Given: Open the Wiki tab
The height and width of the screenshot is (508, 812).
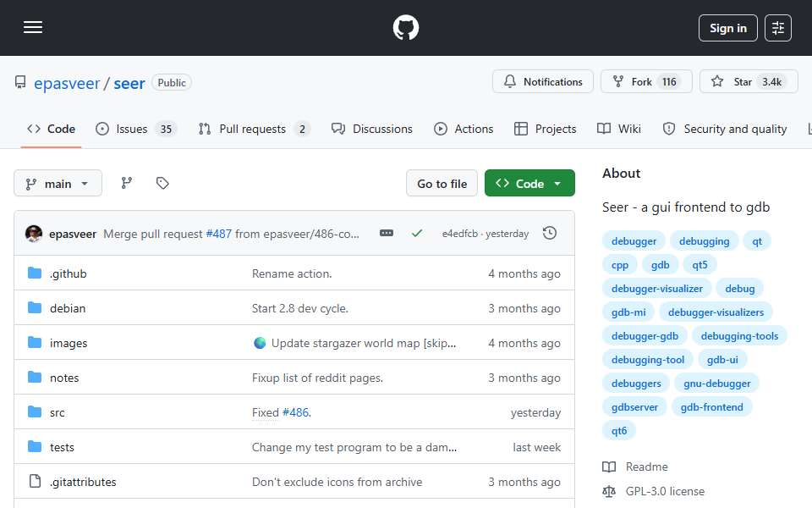Looking at the screenshot, I should (619, 129).
